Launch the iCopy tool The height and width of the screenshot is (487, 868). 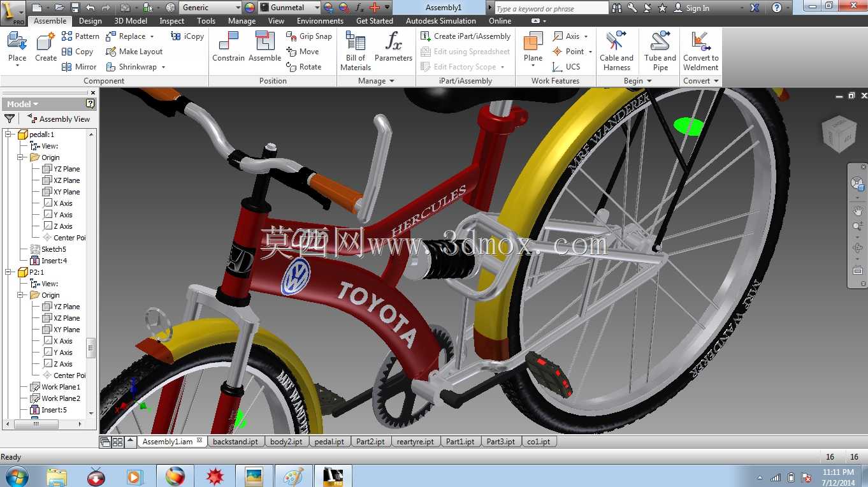(x=187, y=36)
